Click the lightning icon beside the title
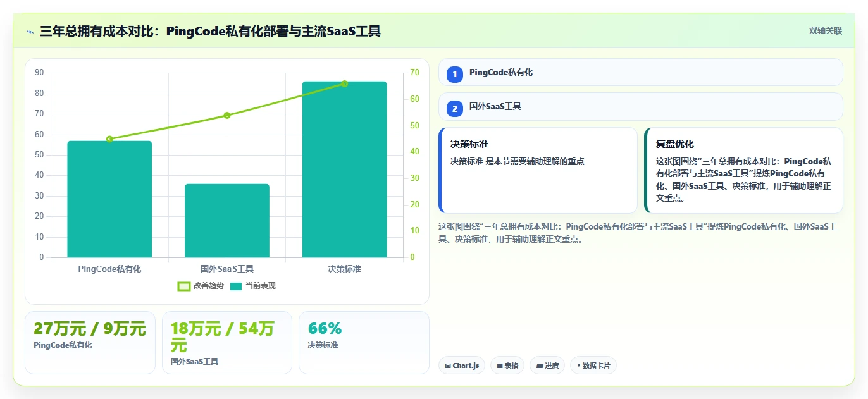 point(30,32)
